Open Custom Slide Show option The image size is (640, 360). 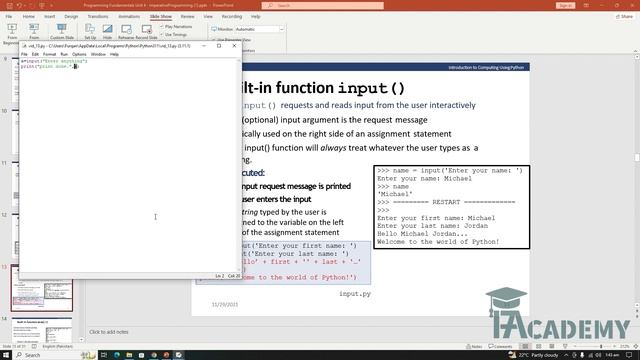coord(62,32)
